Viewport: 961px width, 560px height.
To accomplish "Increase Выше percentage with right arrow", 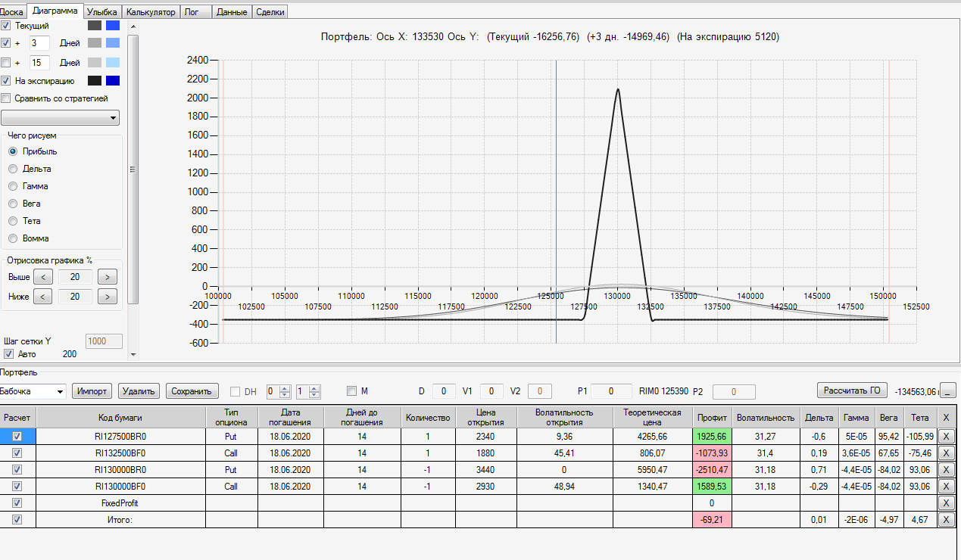I will point(108,277).
